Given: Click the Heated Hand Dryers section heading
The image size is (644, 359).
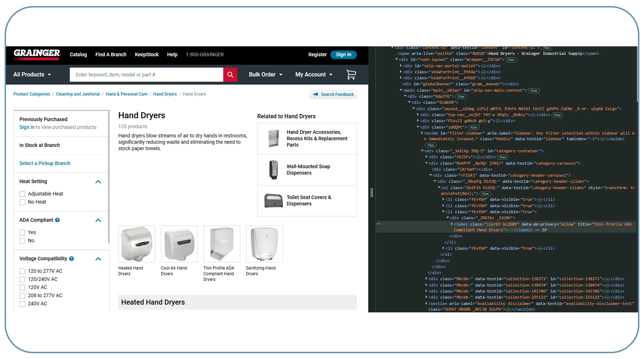Looking at the screenshot, I should (x=153, y=302).
